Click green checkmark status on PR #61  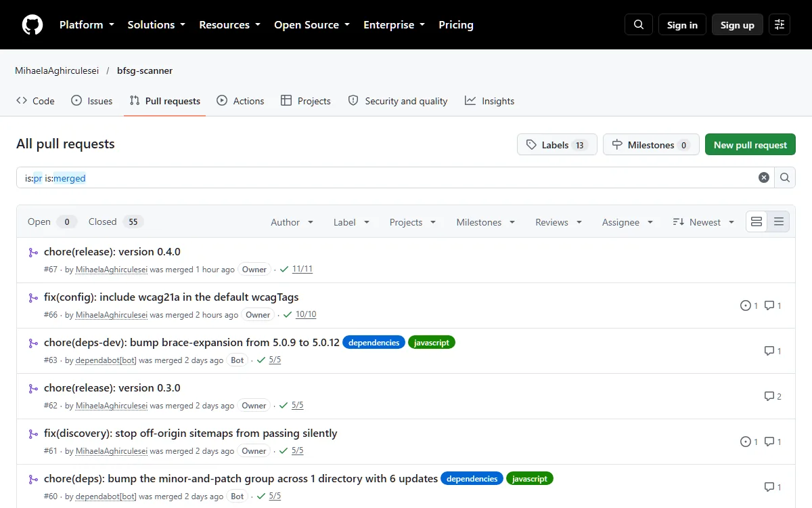[284, 450]
